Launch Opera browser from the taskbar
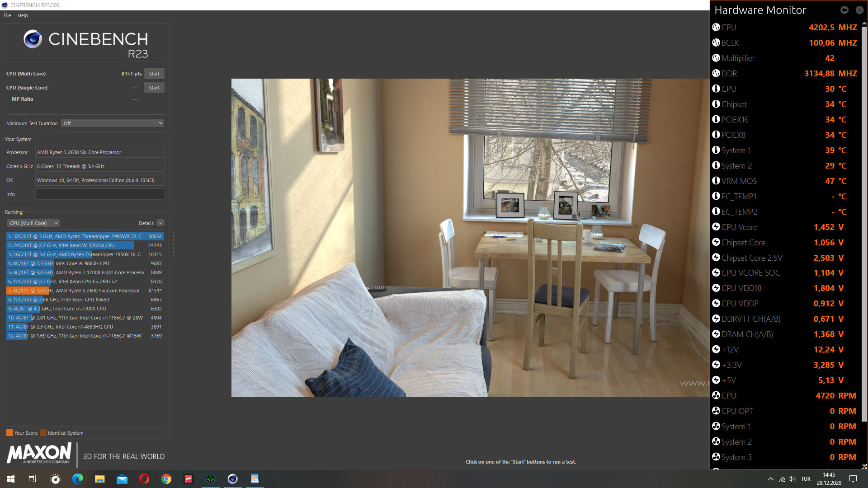 pos(144,479)
